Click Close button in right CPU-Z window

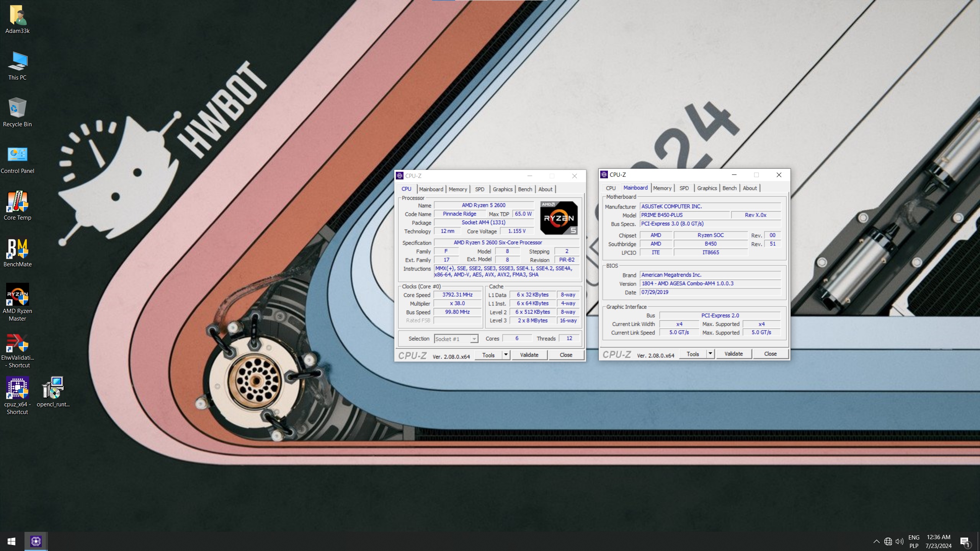[x=770, y=354]
